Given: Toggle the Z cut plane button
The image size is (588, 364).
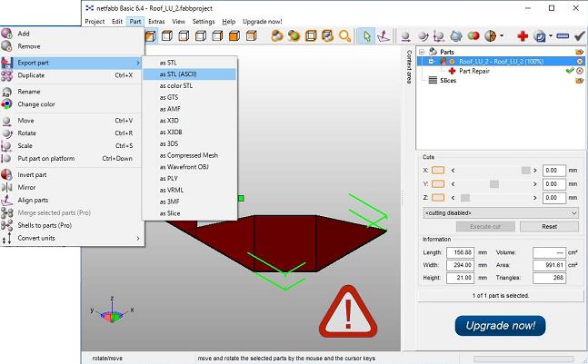Looking at the screenshot, I should tap(438, 197).
